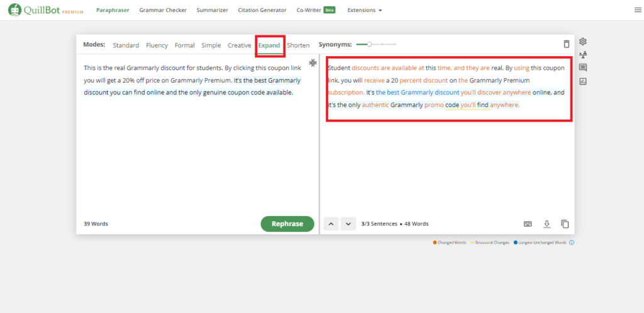
Task: Open the Grammar Checker page
Action: tap(163, 10)
